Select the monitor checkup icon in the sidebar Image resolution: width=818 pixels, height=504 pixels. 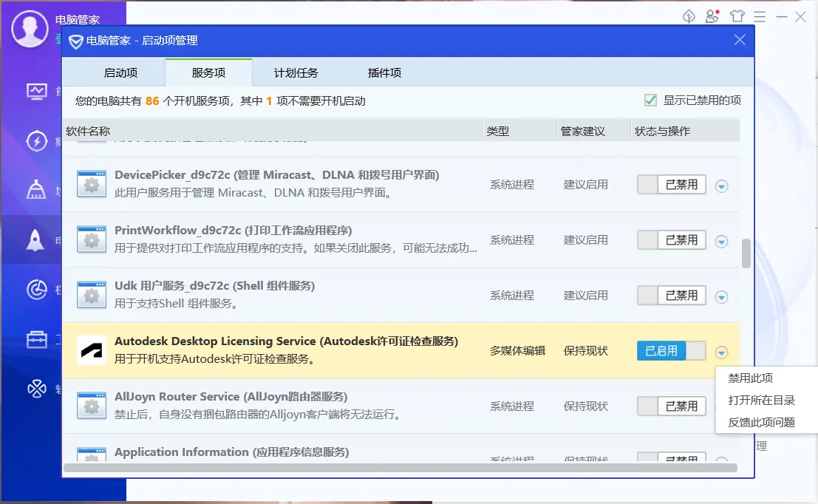click(x=36, y=92)
